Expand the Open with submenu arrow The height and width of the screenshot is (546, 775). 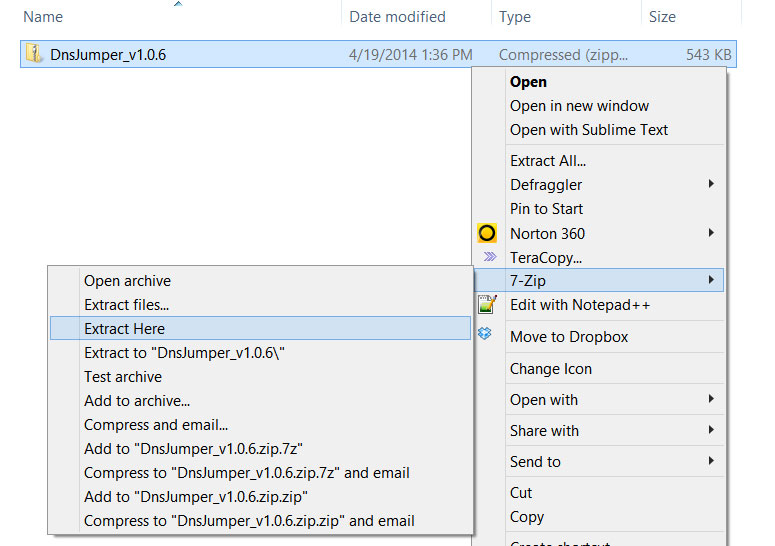[x=711, y=399]
